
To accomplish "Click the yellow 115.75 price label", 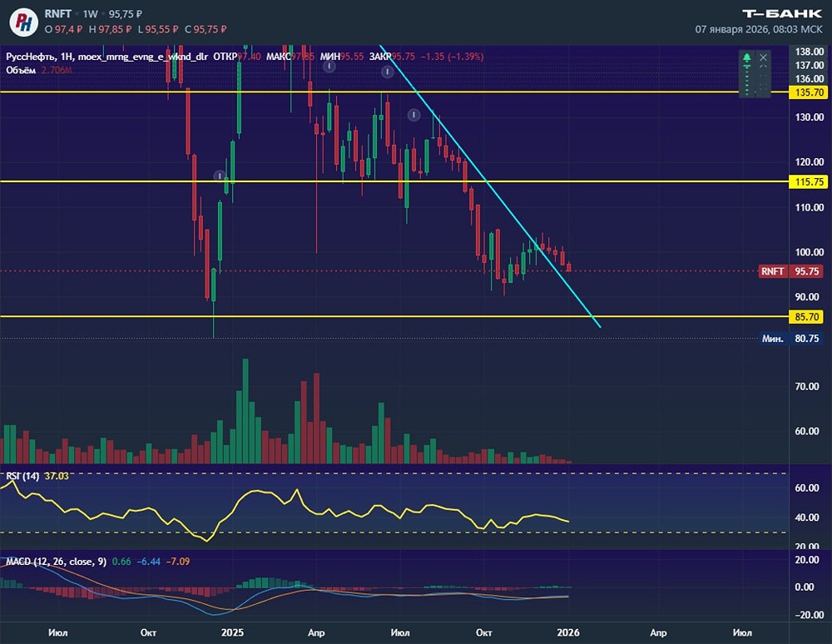I will point(810,182).
